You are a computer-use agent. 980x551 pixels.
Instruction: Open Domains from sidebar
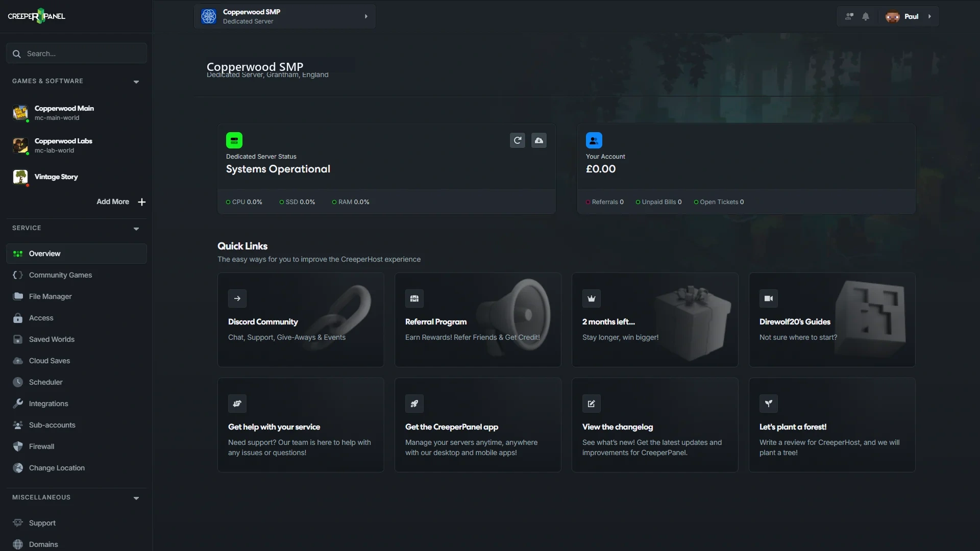(77, 544)
